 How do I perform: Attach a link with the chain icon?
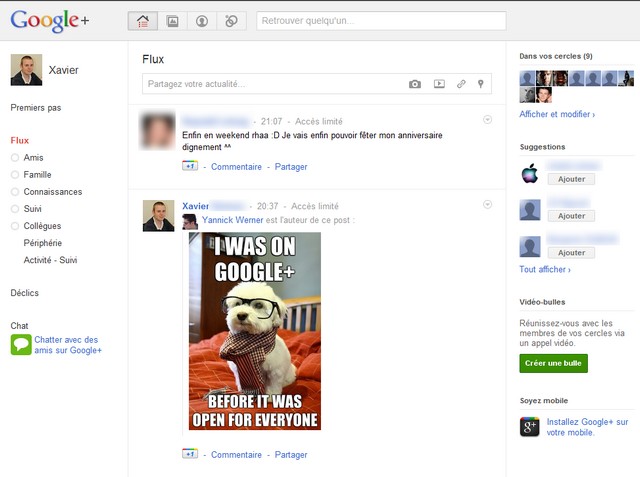point(461,84)
